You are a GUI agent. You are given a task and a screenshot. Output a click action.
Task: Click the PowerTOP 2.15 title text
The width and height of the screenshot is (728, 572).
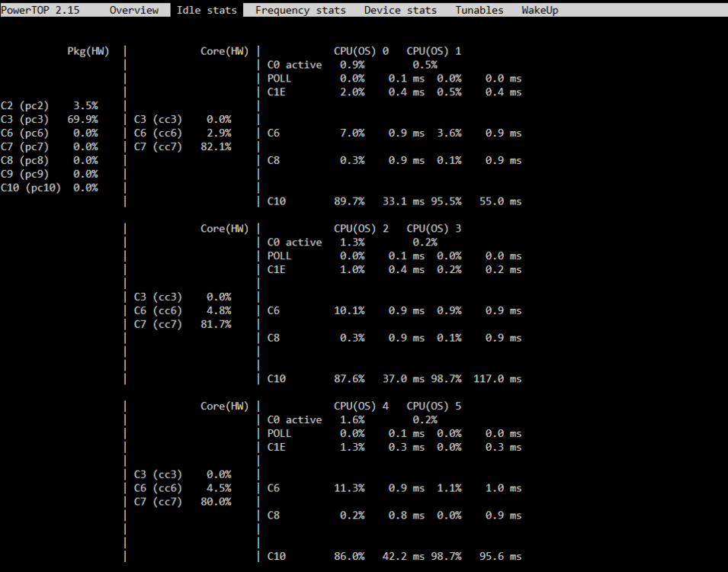40,10
